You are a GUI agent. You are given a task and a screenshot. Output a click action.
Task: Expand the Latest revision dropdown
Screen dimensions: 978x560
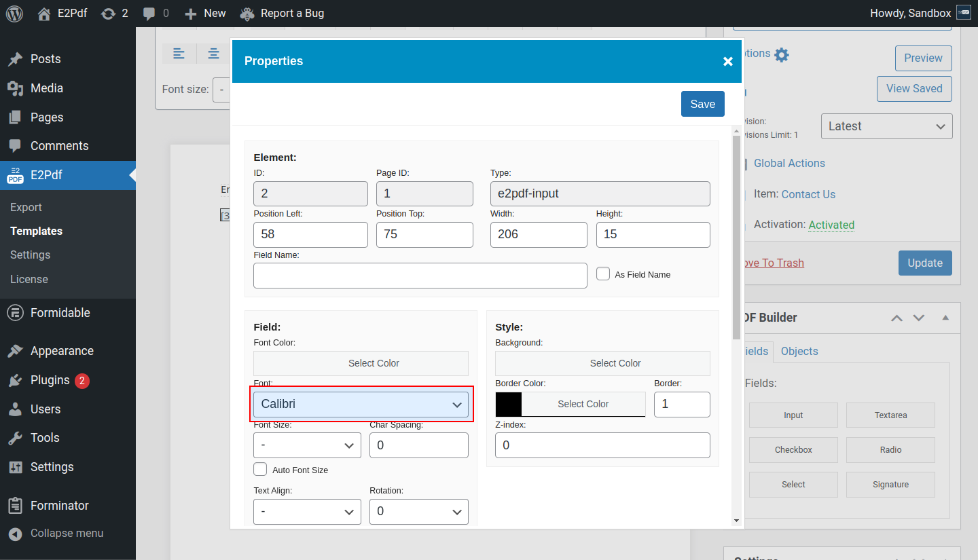coord(886,126)
